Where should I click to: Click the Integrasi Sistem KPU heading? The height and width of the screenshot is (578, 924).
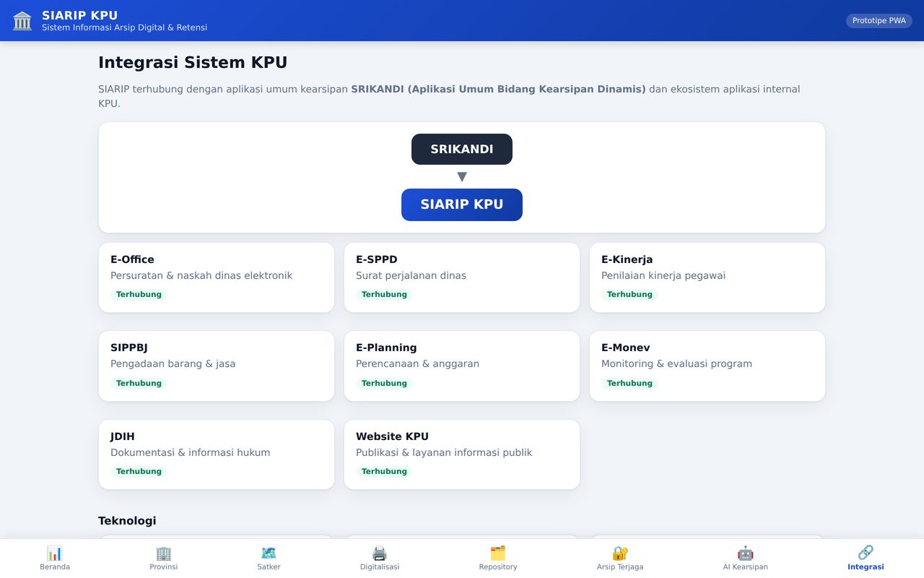click(x=193, y=62)
